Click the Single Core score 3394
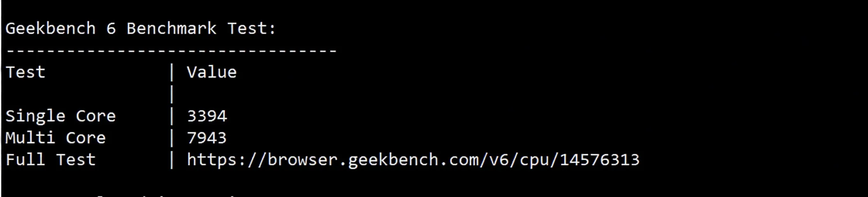 click(207, 116)
